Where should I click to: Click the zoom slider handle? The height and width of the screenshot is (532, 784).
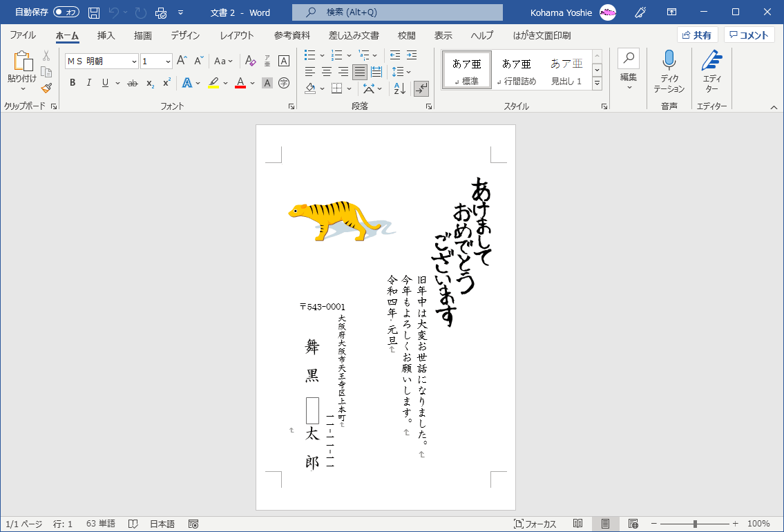695,524
